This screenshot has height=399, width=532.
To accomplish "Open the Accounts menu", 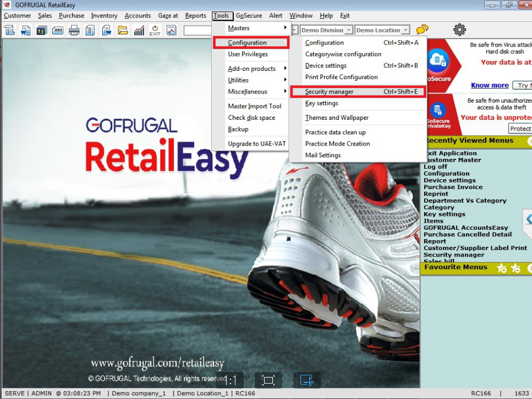I will pos(138,15).
